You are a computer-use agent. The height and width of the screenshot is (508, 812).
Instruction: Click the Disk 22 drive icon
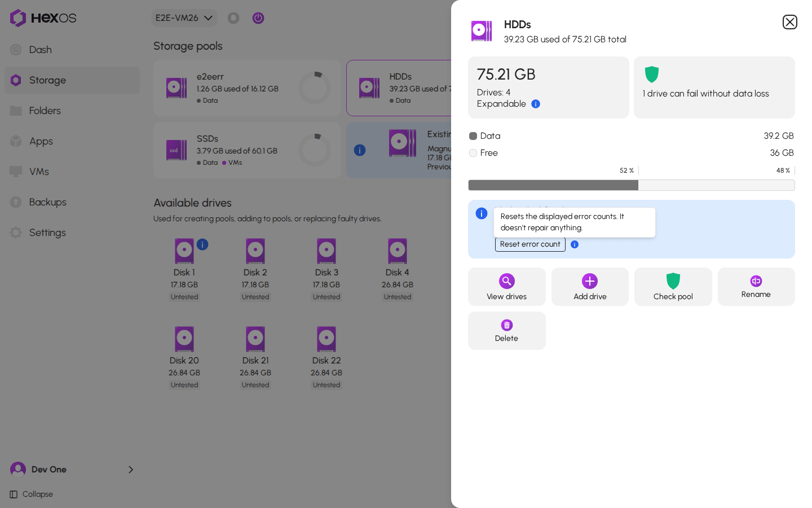pos(326,339)
